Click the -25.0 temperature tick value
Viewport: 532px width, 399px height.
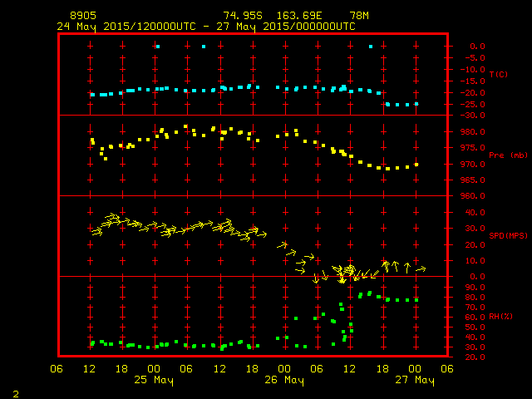click(x=473, y=104)
